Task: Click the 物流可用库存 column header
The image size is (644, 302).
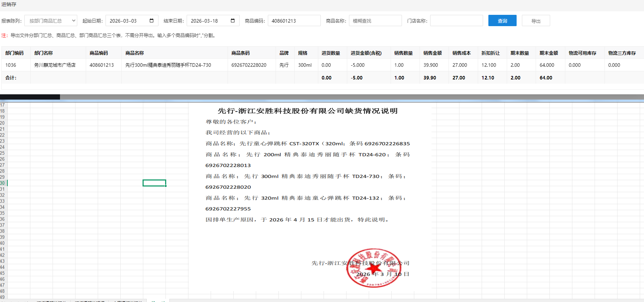Action: click(582, 53)
